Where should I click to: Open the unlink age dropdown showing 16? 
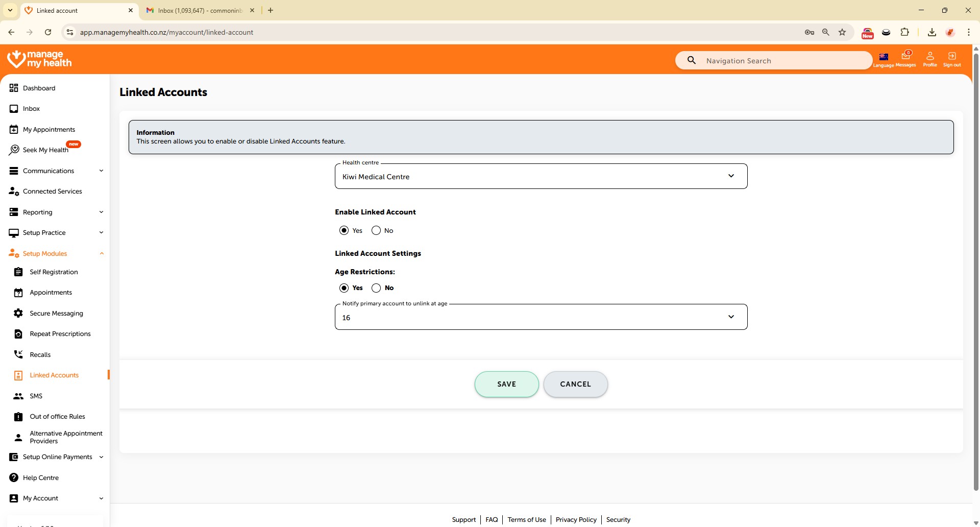tap(541, 317)
